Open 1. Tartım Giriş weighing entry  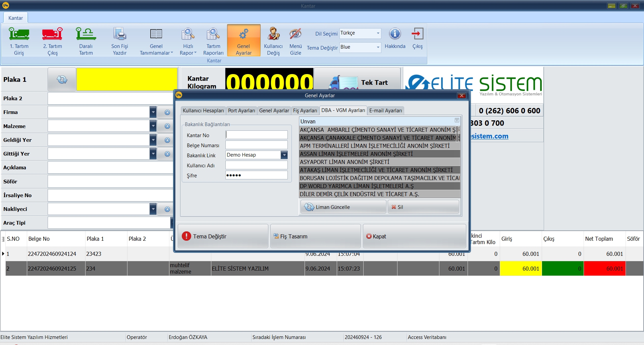coord(19,41)
